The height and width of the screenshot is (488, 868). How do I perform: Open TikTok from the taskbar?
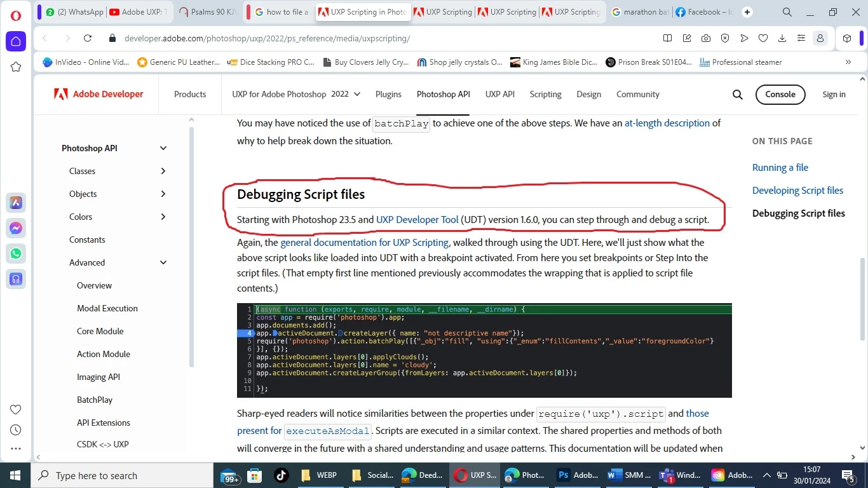point(281,475)
